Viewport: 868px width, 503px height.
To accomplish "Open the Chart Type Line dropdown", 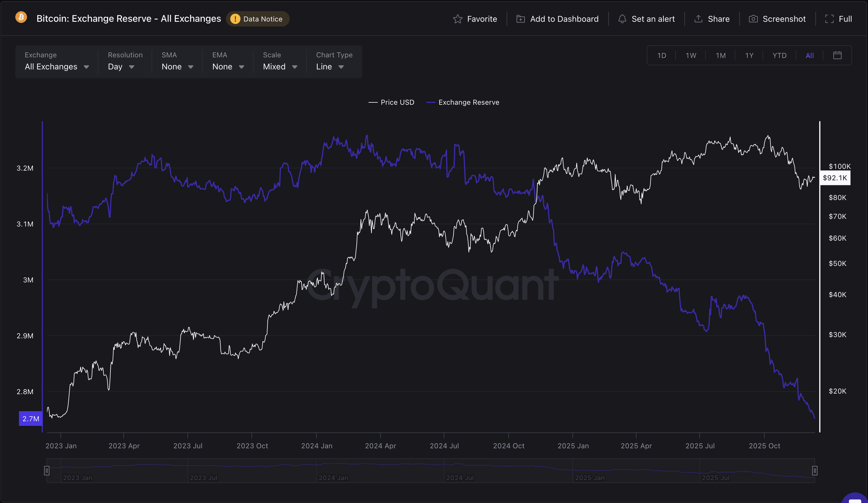I will [330, 66].
